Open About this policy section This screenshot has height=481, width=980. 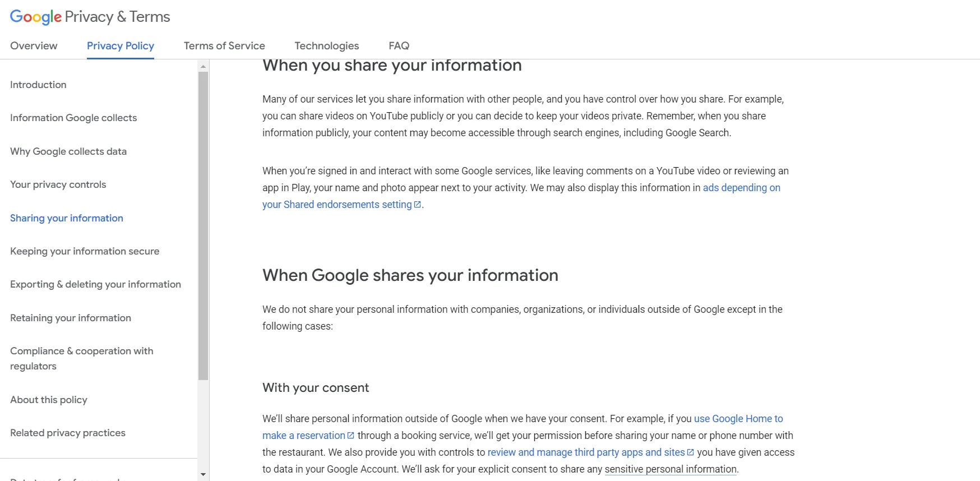point(49,400)
